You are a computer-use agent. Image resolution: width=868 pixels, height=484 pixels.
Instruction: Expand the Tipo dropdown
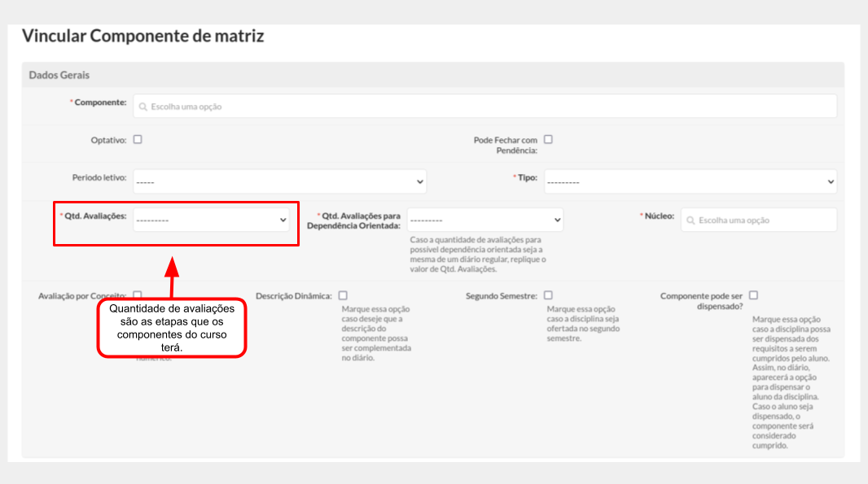(690, 181)
